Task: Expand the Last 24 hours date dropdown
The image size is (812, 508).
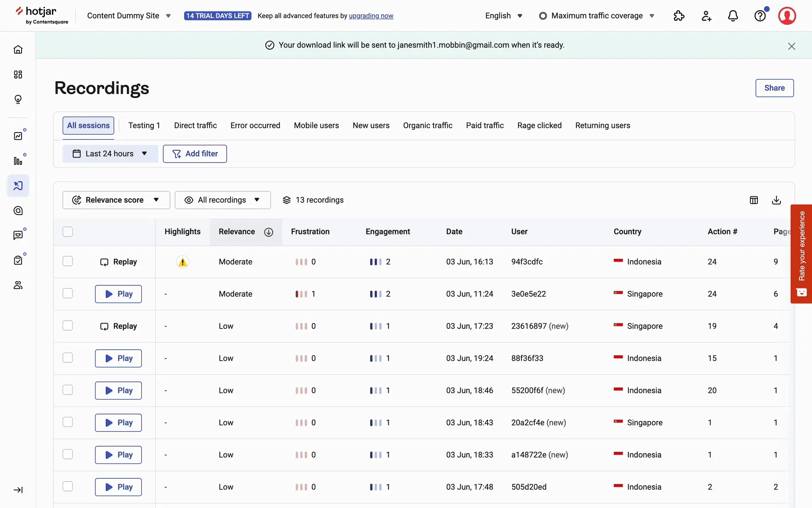Action: click(110, 154)
